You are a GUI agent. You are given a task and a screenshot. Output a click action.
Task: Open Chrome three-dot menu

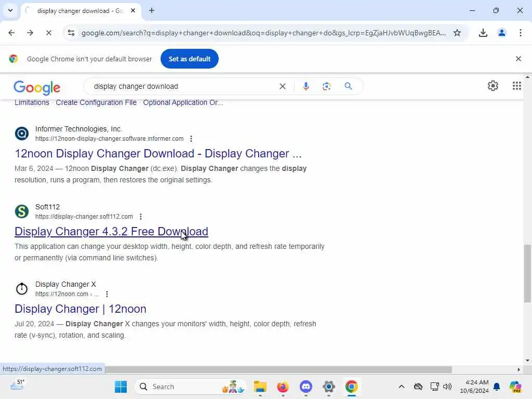[520, 33]
